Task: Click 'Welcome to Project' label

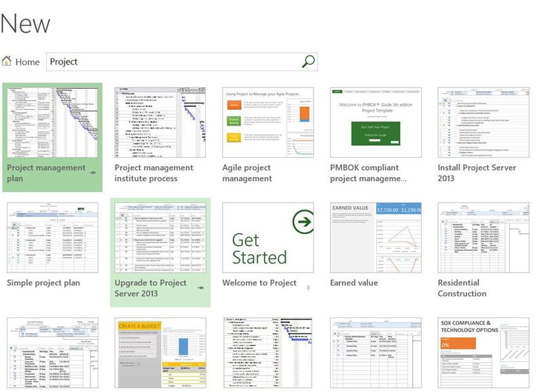Action: 259,283
